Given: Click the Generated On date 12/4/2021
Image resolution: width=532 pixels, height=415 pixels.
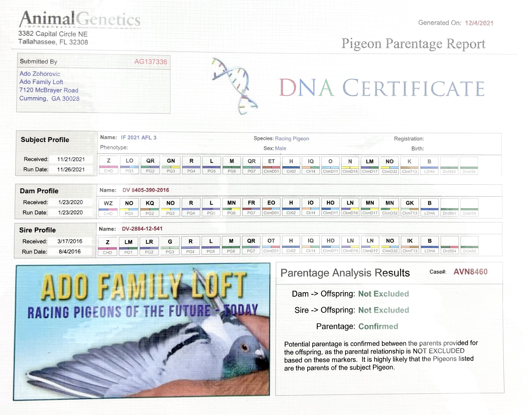Looking at the screenshot, I should click(x=479, y=23).
